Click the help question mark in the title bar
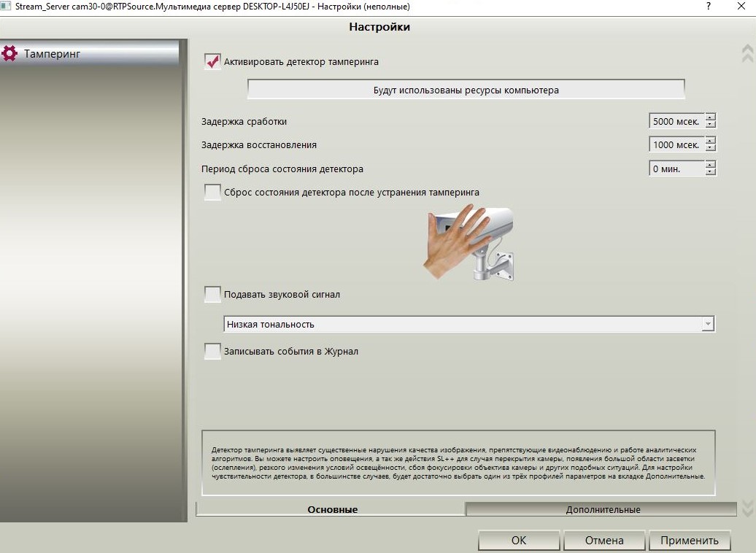Screen dimensions: 756x553 tap(709, 7)
